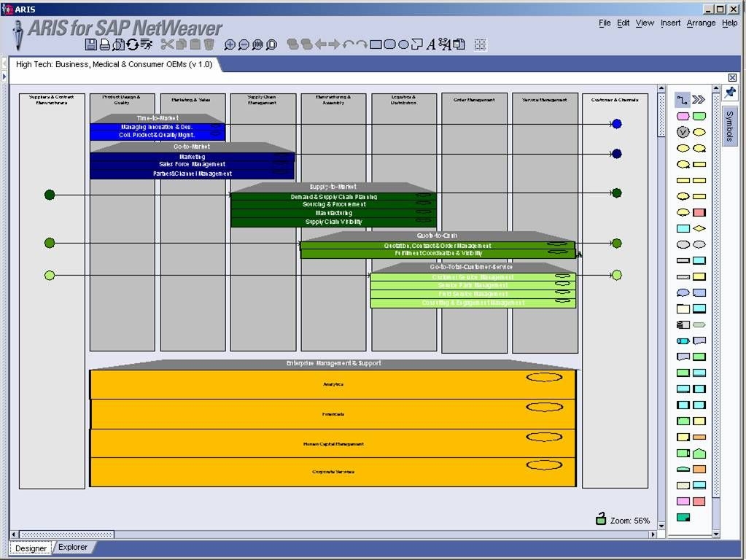Viewport: 746px width, 560px height.
Task: Select the Text tool letter A
Action: (431, 44)
